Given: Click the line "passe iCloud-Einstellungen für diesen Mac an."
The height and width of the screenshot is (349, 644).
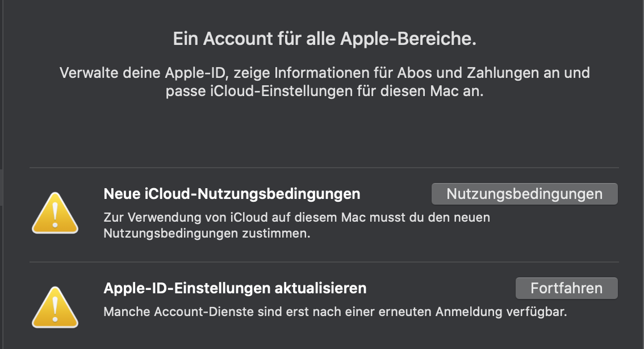Looking at the screenshot, I should pyautogui.click(x=324, y=92).
